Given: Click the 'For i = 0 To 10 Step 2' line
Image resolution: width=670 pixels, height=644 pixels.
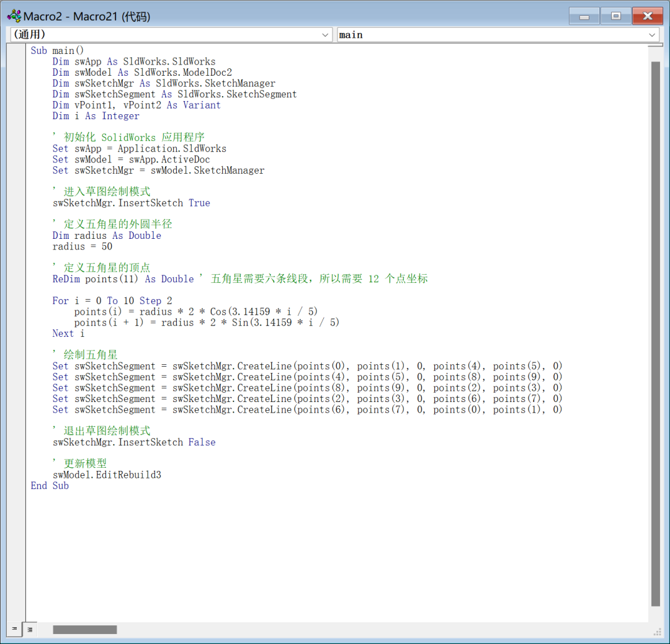Looking at the screenshot, I should (112, 301).
